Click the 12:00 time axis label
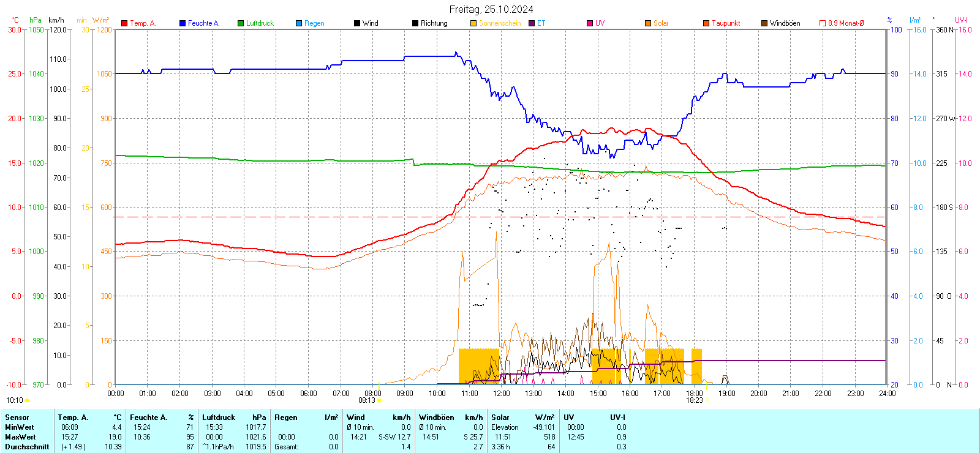Screen dimensions: 980x453 502,394
